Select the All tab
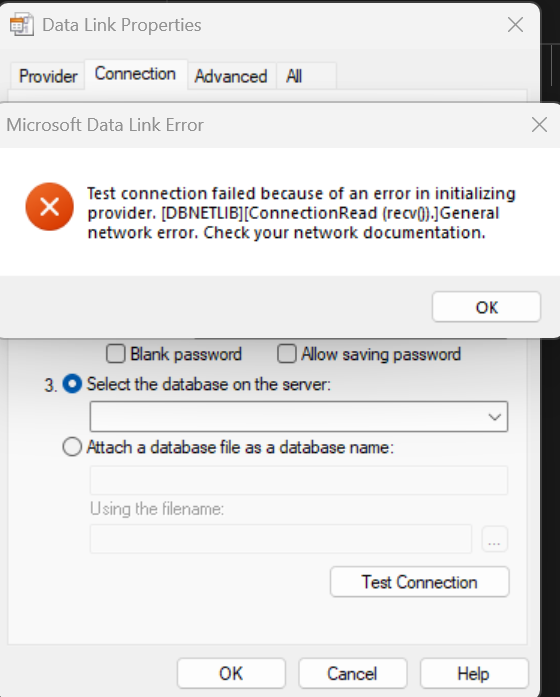 (294, 76)
